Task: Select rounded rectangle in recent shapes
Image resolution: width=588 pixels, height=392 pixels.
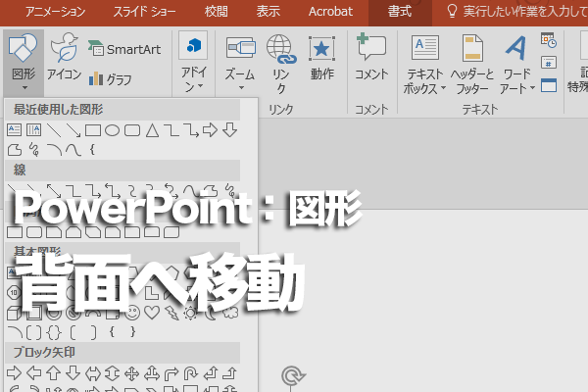Action: point(132,130)
